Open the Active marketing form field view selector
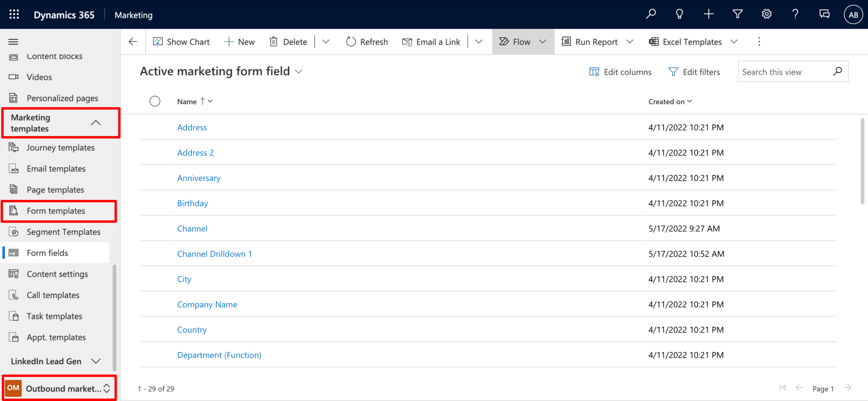The height and width of the screenshot is (401, 868). [x=299, y=72]
